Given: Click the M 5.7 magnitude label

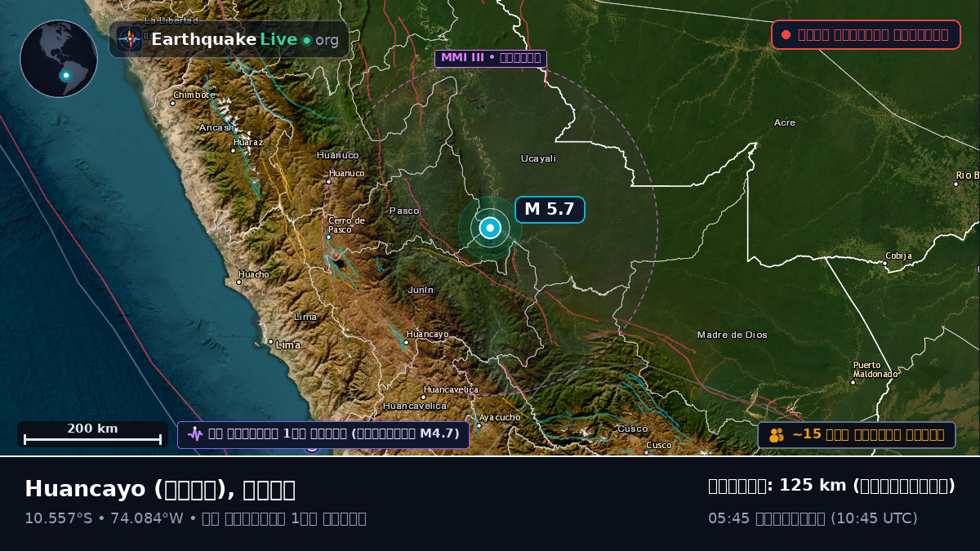Looking at the screenshot, I should pyautogui.click(x=550, y=209).
